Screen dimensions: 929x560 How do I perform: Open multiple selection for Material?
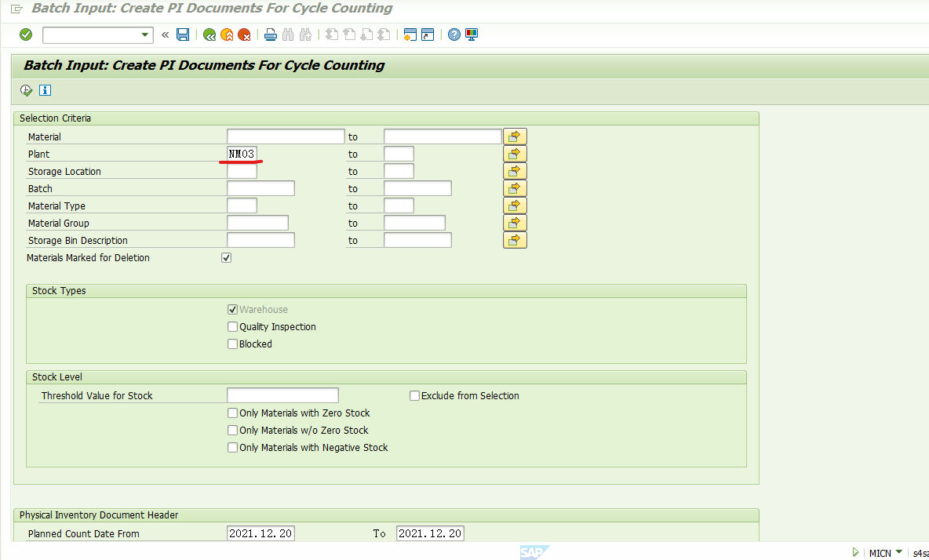tap(515, 136)
